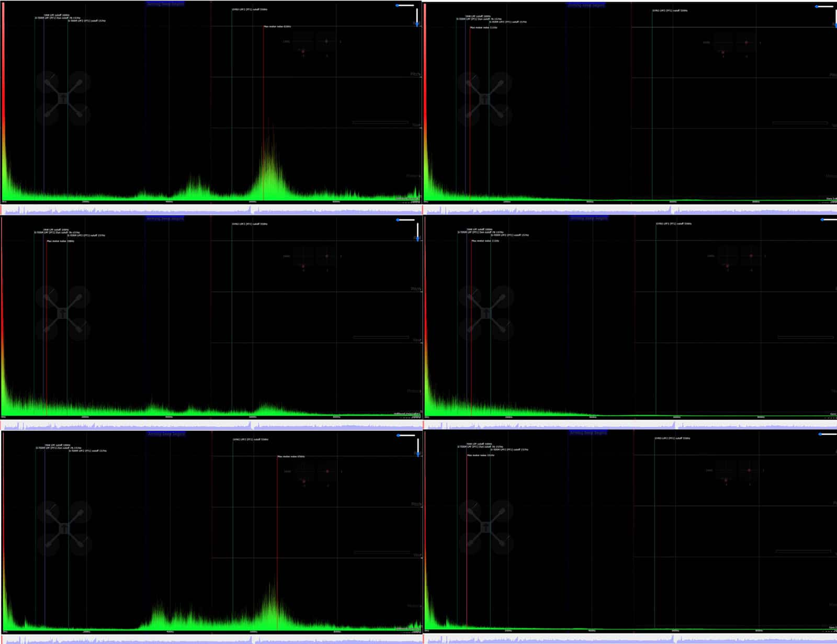Image resolution: width=837 pixels, height=644 pixels.
Task: Click vertical zoom slider in 656Hz spectrum panel
Action: coord(418,447)
